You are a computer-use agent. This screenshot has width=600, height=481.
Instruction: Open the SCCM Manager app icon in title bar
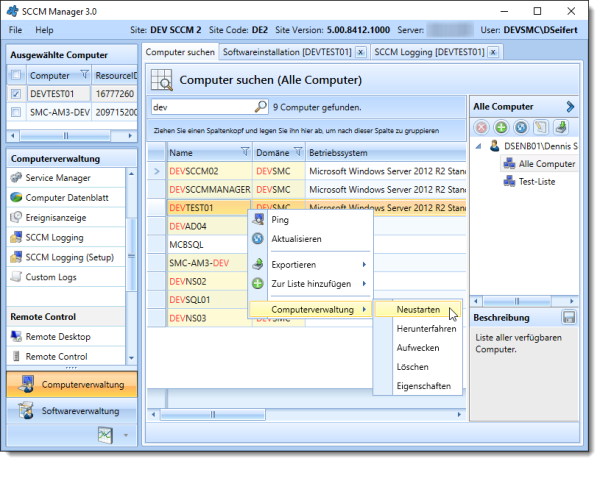coord(12,11)
